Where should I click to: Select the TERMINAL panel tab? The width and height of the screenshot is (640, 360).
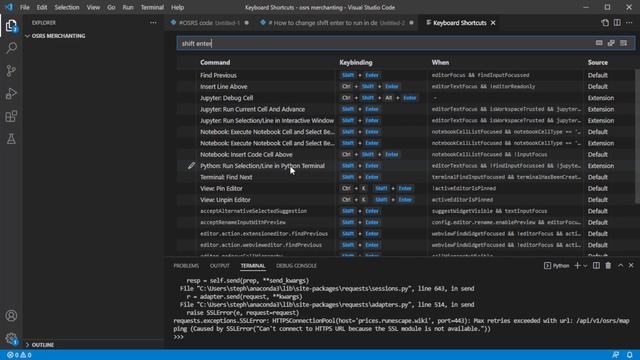tap(253, 266)
